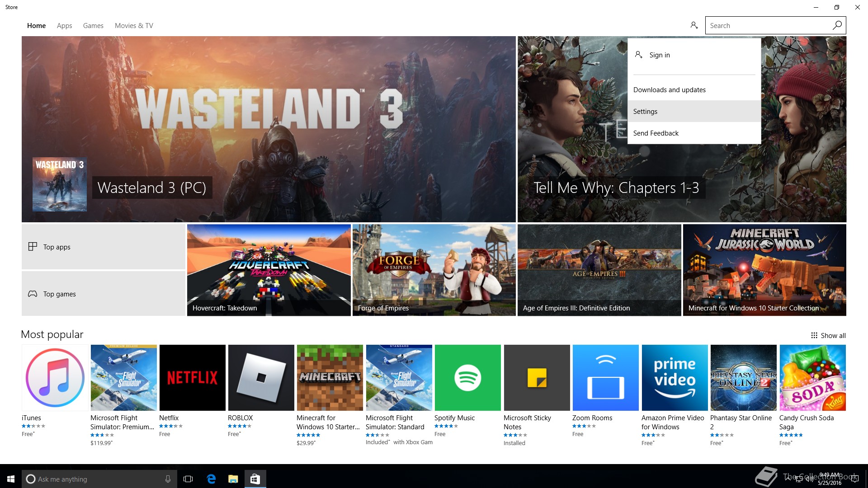Open Task View on the taskbar

[188, 479]
